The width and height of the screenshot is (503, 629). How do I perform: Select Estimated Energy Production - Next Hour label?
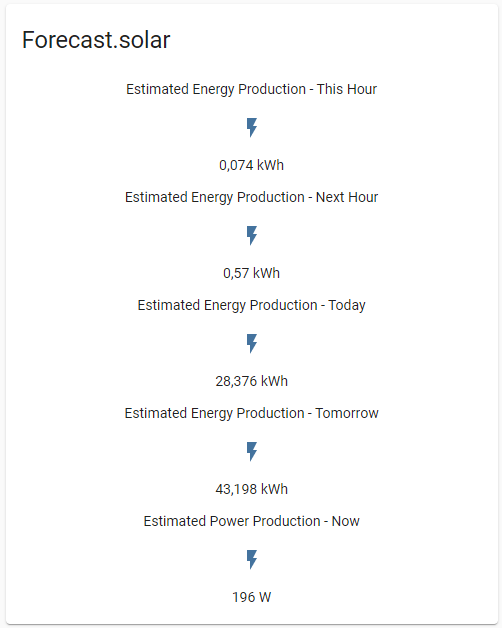point(252,197)
